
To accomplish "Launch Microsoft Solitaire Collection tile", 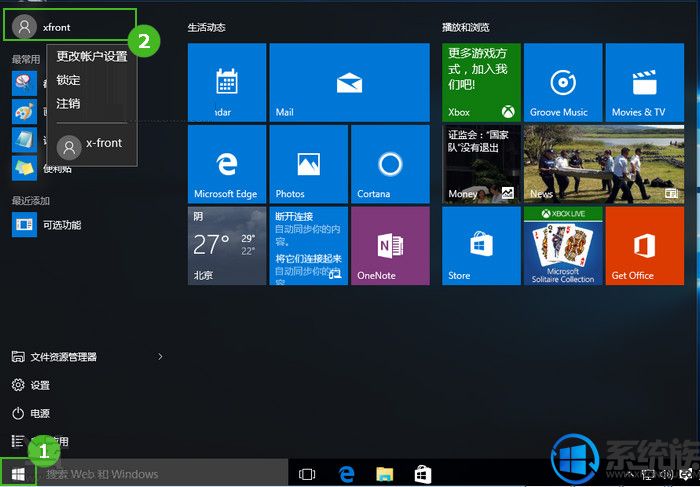I will (563, 246).
